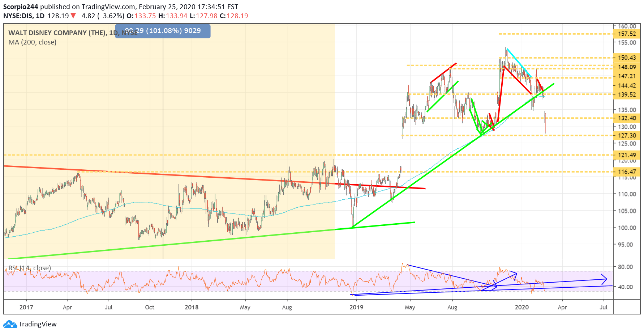Select the 116.47 price level label
644x334 pixels.
point(627,172)
